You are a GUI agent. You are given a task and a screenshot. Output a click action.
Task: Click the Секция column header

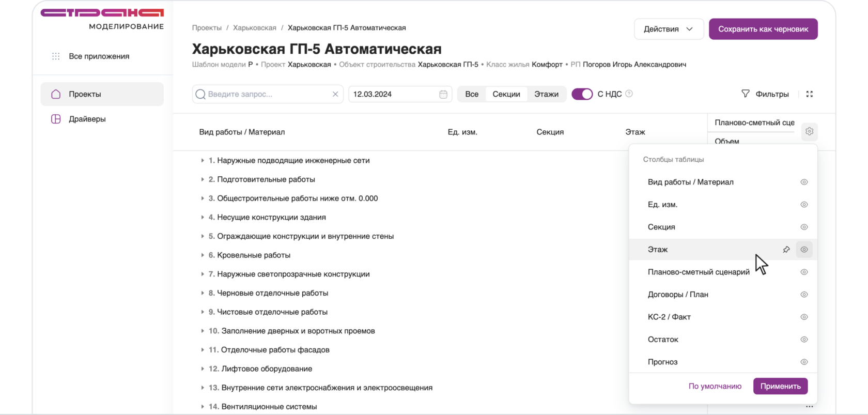550,132
